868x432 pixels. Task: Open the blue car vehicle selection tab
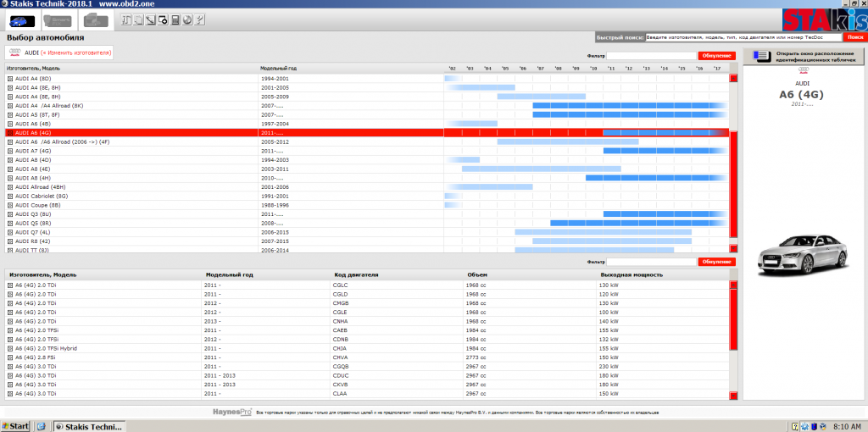pyautogui.click(x=20, y=20)
